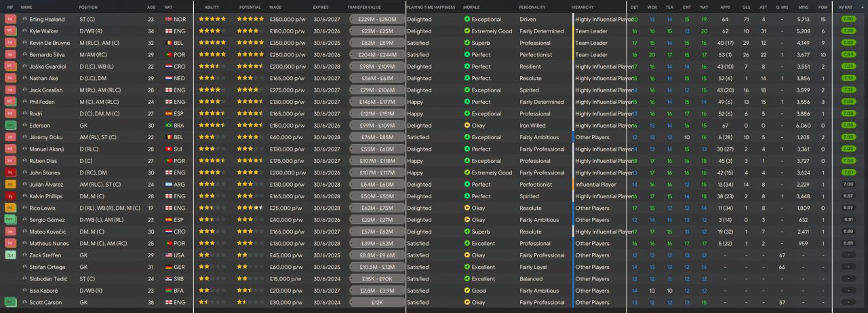Sort by the POTENTIAL column header
Image resolution: width=868 pixels, height=313 pixels.
click(250, 7)
